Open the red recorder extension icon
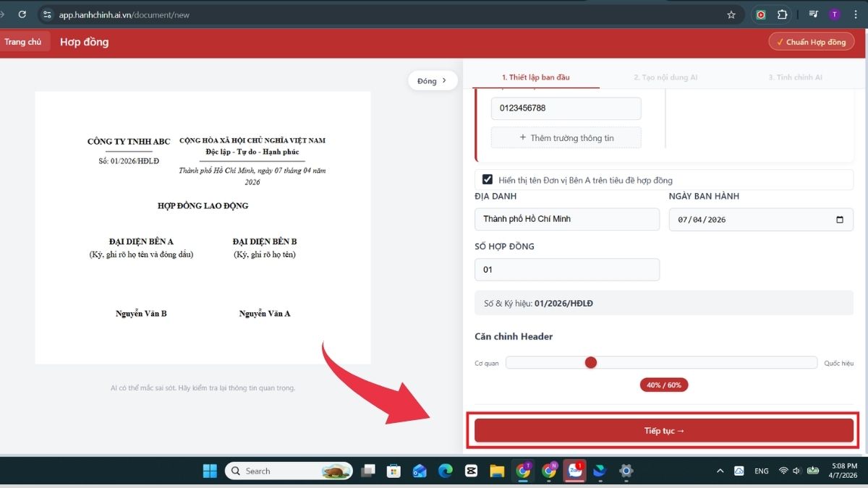The height and width of the screenshot is (488, 868). [761, 14]
